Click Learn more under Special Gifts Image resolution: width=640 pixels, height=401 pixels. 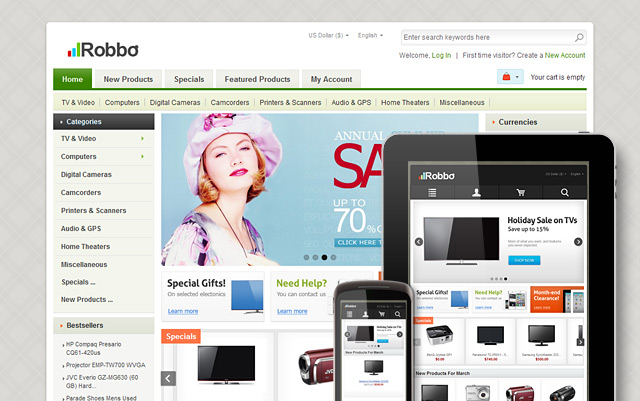183,311
